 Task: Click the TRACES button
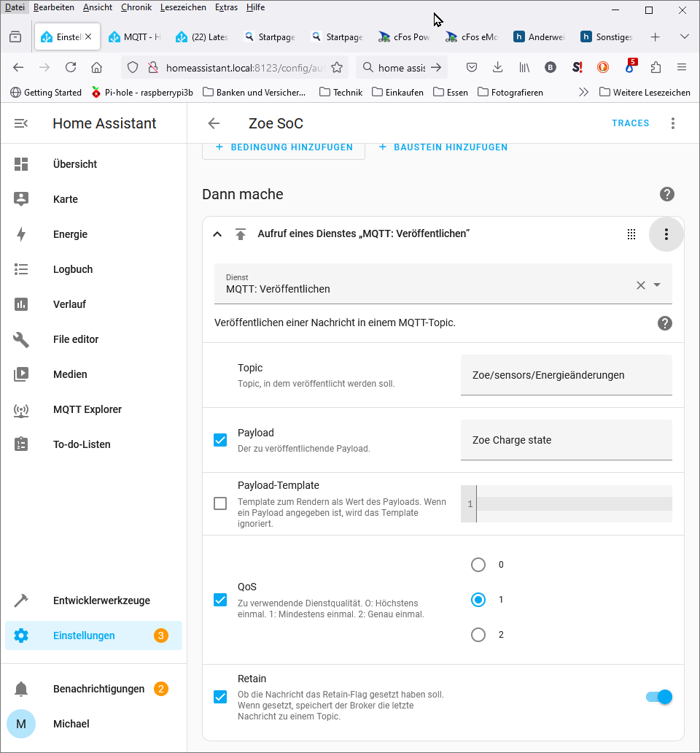pyautogui.click(x=630, y=123)
